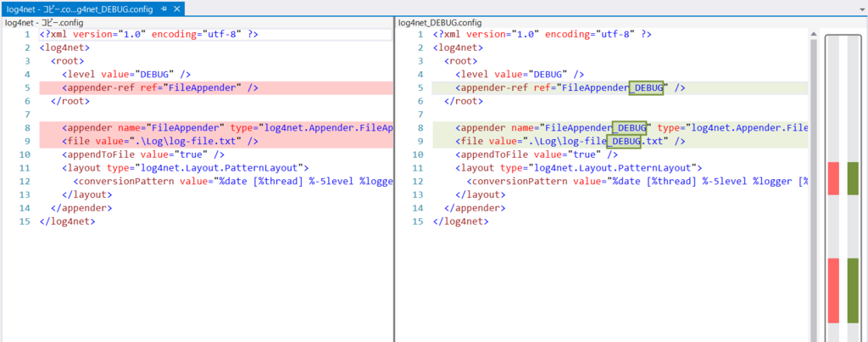Jump to upper green marker in diff overview
This screenshot has width=868, height=342.
tap(853, 178)
